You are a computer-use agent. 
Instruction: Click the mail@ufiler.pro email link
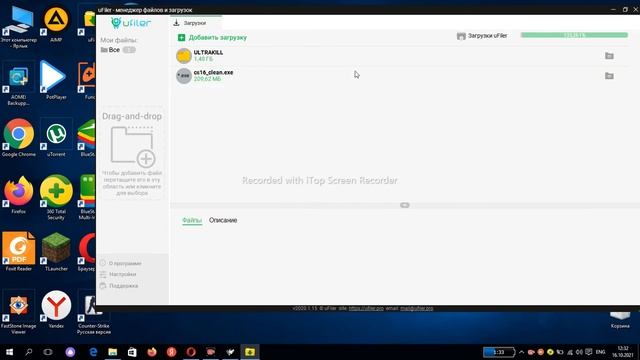(416, 308)
